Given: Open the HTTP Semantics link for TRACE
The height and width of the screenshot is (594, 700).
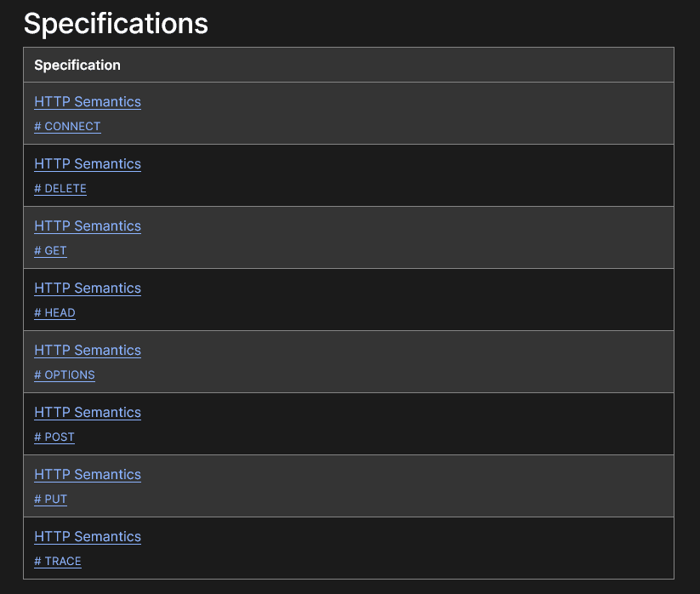Looking at the screenshot, I should pyautogui.click(x=87, y=536).
